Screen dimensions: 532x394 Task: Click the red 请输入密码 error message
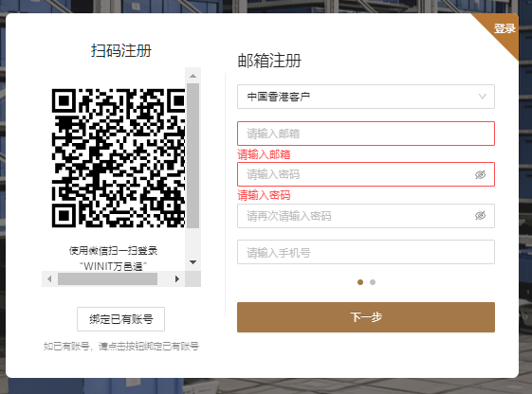coord(264,195)
